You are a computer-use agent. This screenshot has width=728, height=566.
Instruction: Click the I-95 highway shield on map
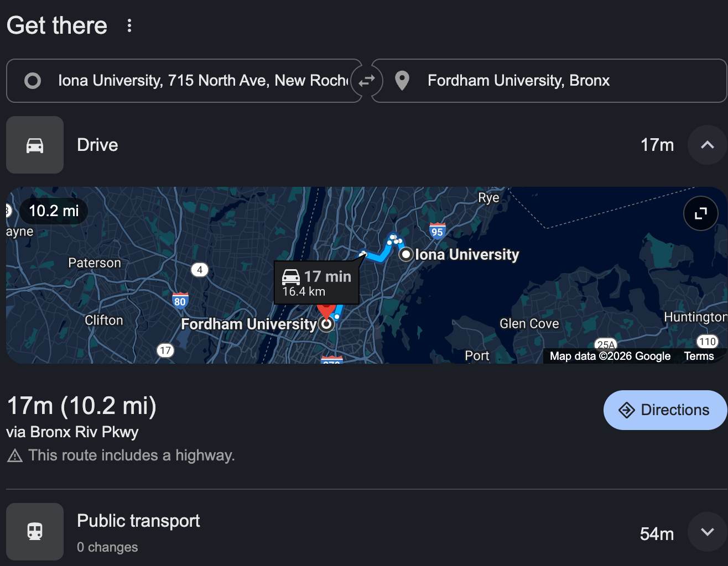[x=437, y=231]
